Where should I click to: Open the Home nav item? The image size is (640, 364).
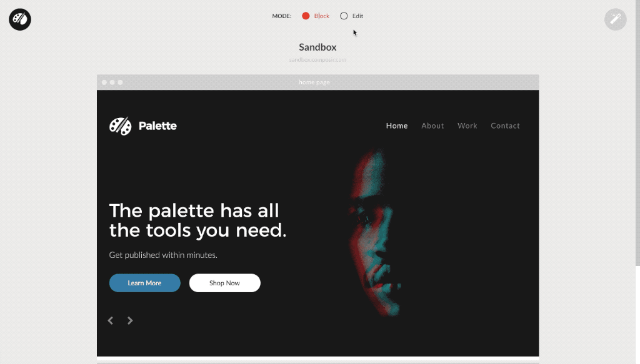click(397, 125)
